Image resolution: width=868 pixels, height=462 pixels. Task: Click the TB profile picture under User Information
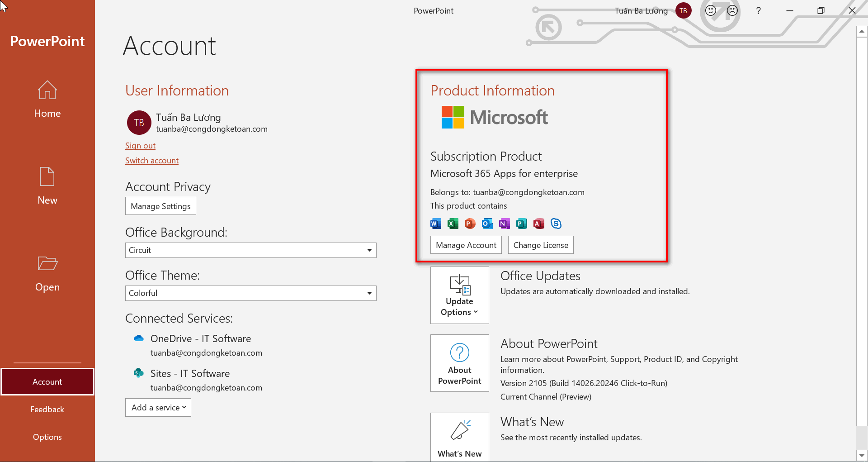tap(139, 123)
